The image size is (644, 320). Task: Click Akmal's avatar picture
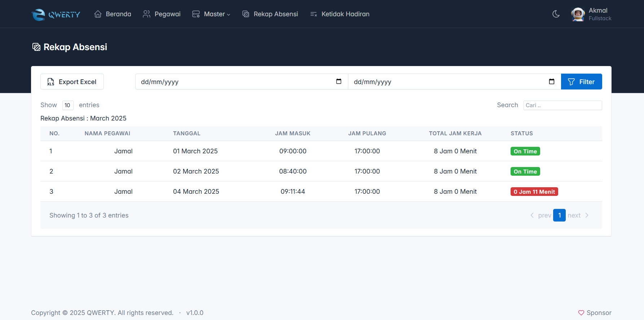point(578,14)
